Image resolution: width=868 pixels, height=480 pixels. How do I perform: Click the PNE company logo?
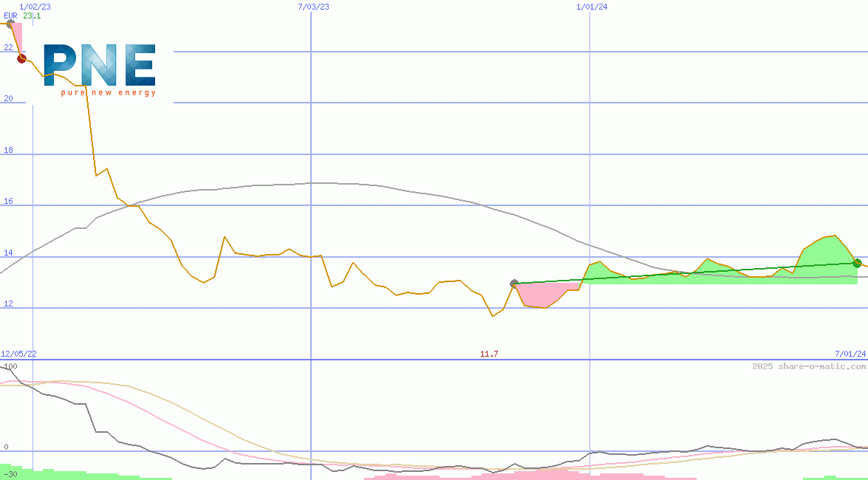coord(98,66)
